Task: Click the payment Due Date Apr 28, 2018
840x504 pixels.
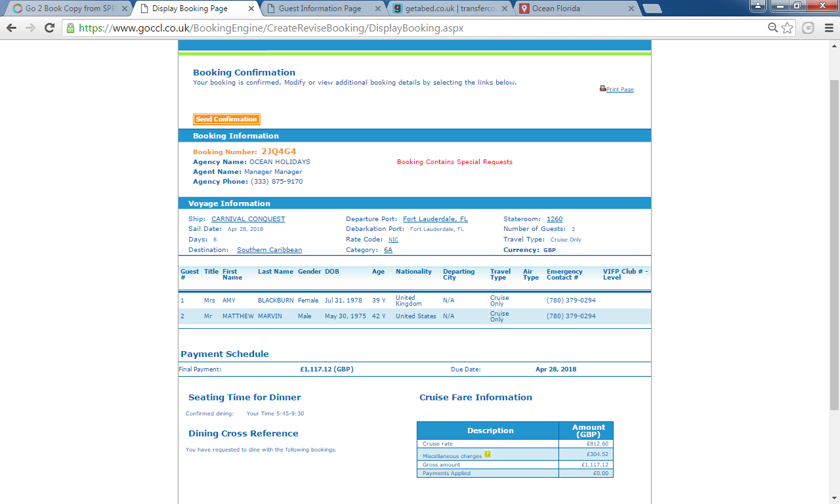Action: 556,369
